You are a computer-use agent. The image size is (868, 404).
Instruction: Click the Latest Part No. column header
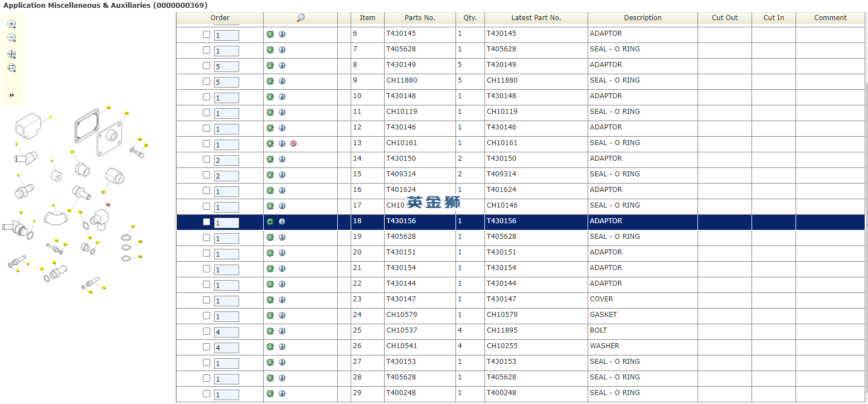[536, 18]
